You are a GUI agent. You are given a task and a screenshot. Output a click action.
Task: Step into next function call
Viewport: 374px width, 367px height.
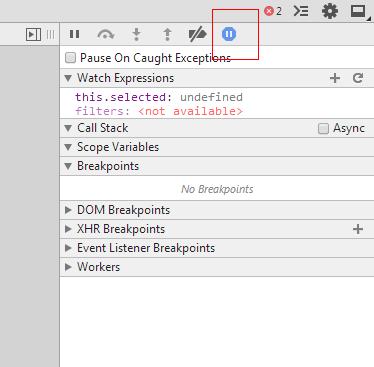pos(136,34)
